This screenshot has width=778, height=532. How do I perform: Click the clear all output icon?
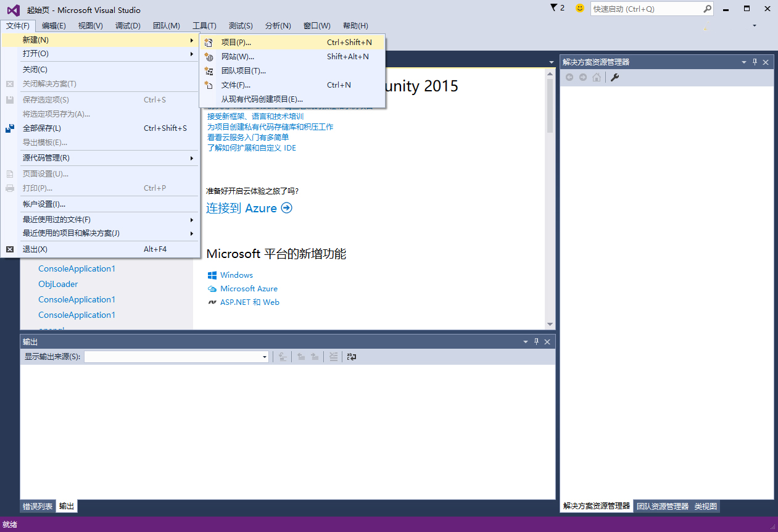(333, 357)
